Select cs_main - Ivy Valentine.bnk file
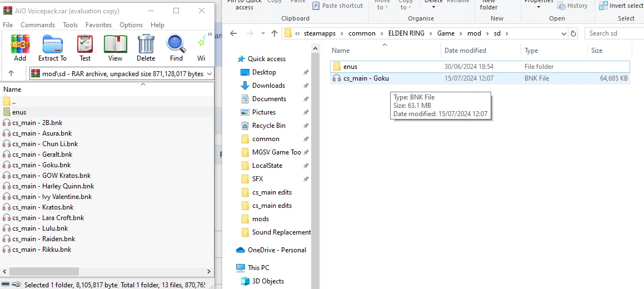644x289 pixels. point(47,197)
